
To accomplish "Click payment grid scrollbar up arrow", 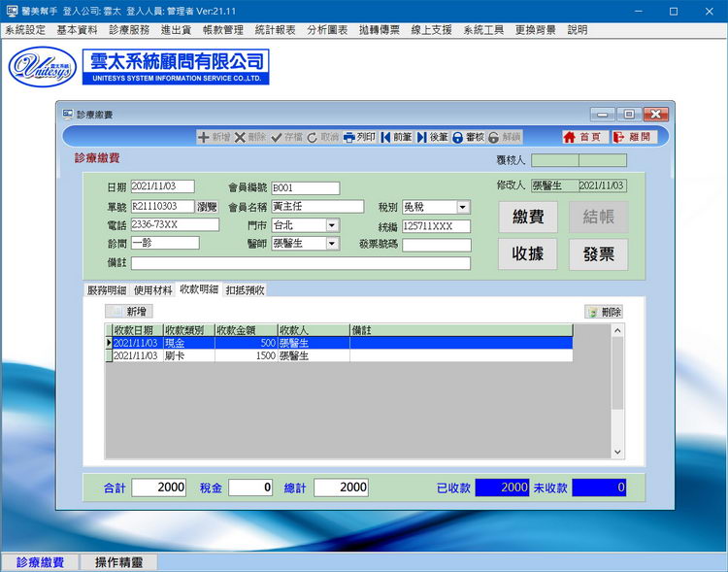I will (x=617, y=331).
